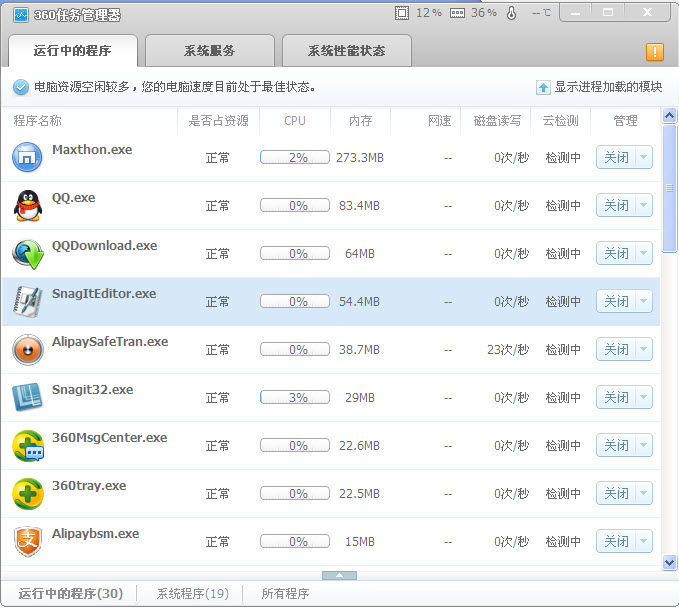Switch to the 运行中的程序 tab

[x=73, y=51]
